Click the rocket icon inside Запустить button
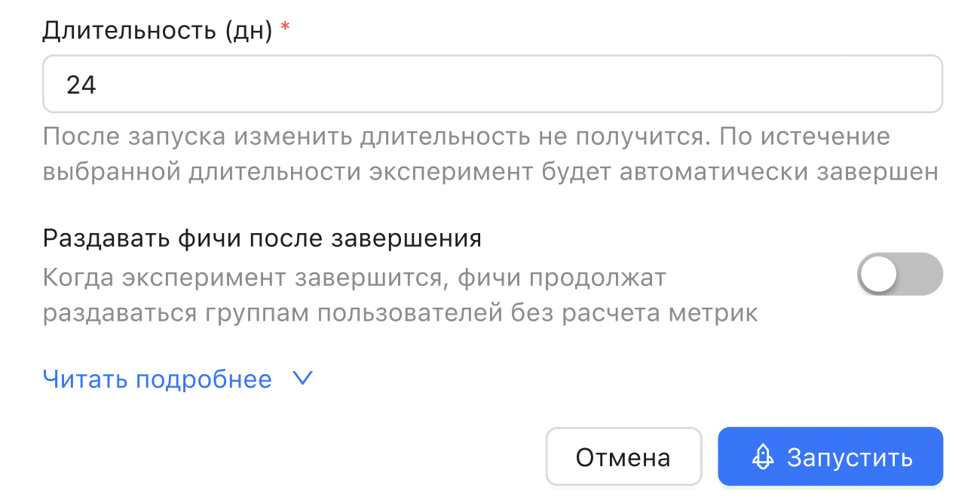This screenshot has height=504, width=980. point(763,456)
